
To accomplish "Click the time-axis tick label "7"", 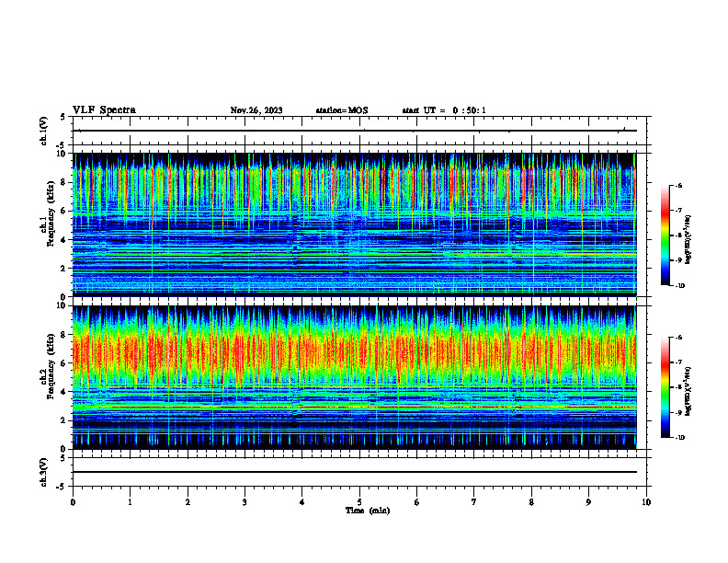I will tap(474, 502).
